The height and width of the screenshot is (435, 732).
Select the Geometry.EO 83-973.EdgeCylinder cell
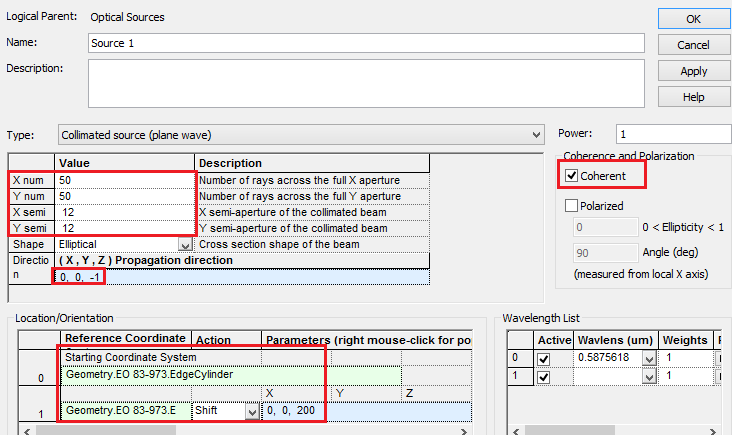click(x=231, y=375)
